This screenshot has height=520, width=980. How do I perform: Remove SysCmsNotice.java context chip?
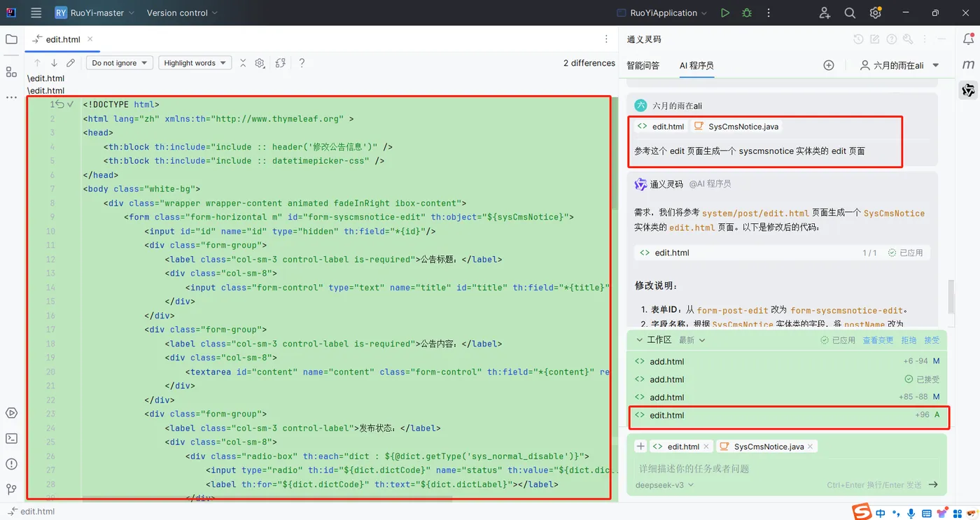[x=810, y=447]
